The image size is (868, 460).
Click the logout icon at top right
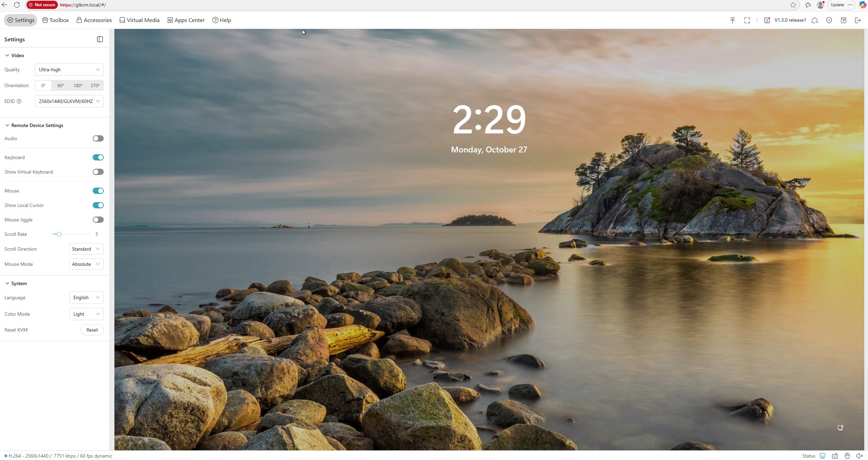(858, 20)
